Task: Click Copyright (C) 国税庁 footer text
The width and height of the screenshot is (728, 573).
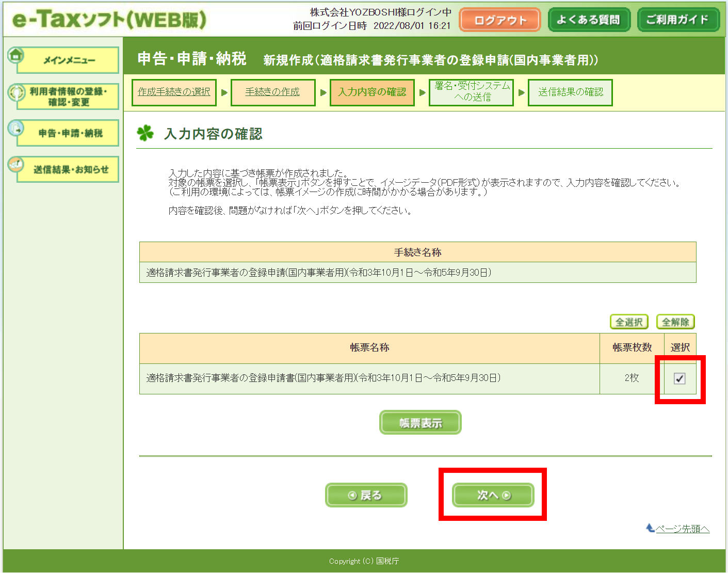Action: (364, 561)
